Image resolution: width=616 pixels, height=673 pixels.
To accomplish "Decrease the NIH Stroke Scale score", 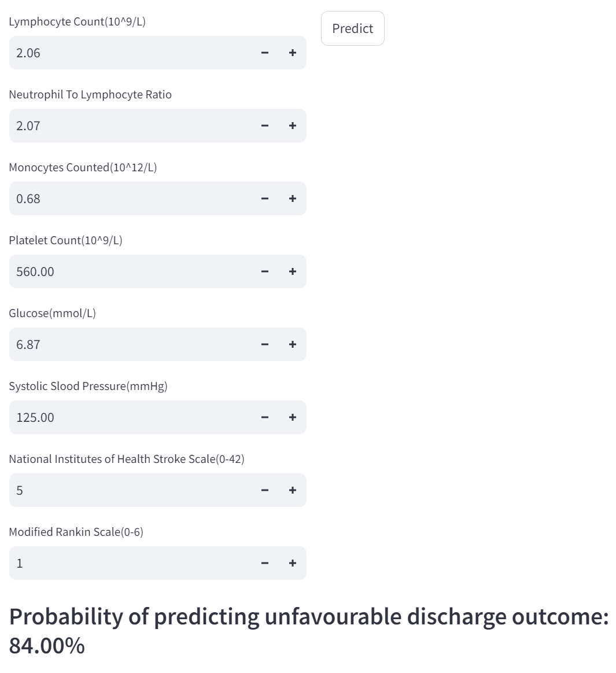I will (265, 490).
